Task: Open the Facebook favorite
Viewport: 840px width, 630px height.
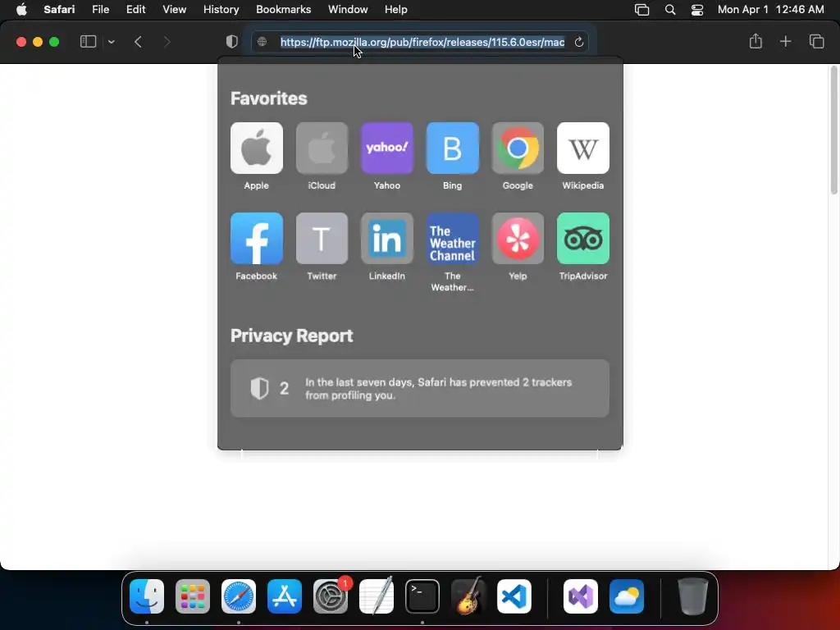Action: (257, 239)
